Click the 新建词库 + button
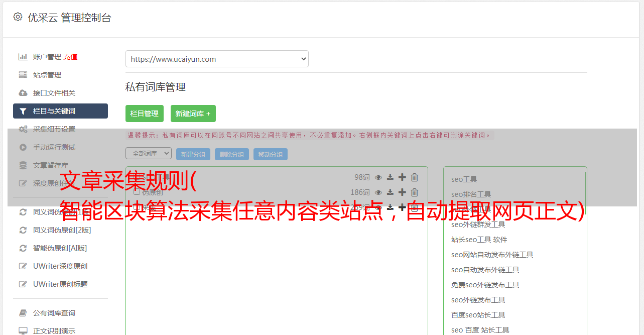This screenshot has height=335, width=644. pos(193,114)
